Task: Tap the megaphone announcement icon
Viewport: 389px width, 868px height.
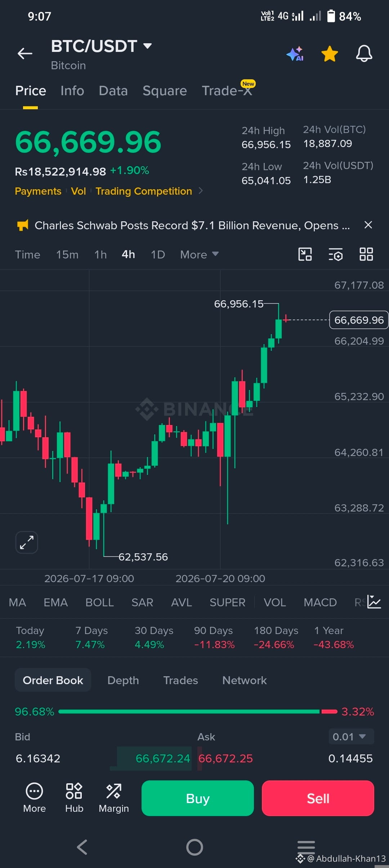Action: [23, 225]
